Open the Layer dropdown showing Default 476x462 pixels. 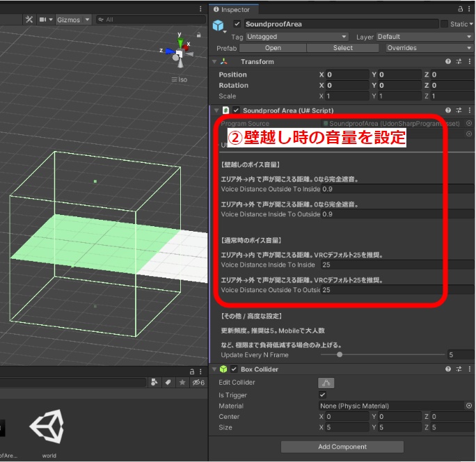[425, 37]
